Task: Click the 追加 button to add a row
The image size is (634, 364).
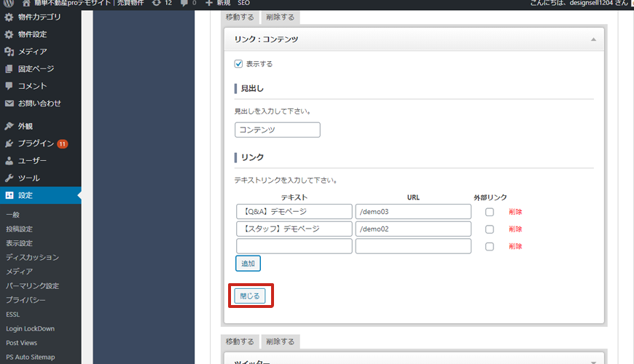Action: coord(248,264)
